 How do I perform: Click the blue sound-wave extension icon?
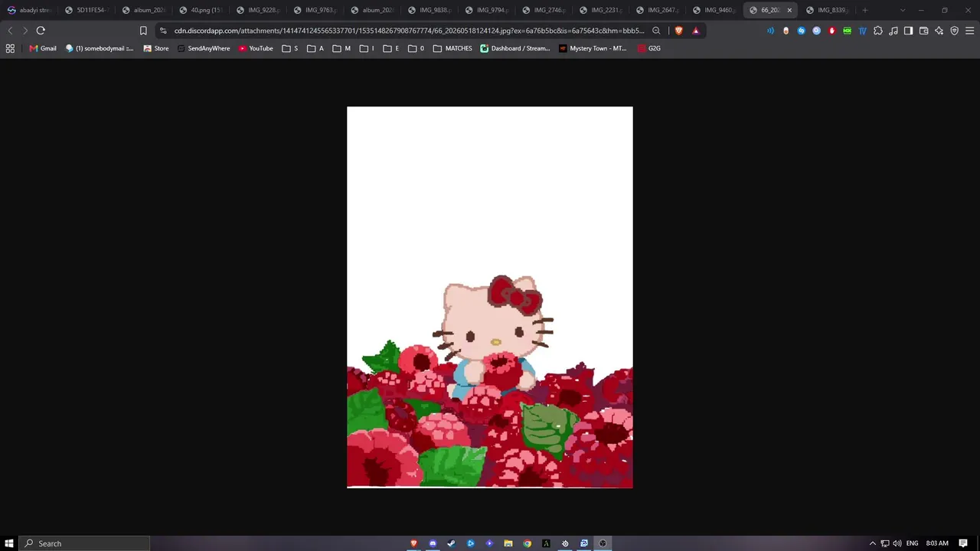pos(770,31)
